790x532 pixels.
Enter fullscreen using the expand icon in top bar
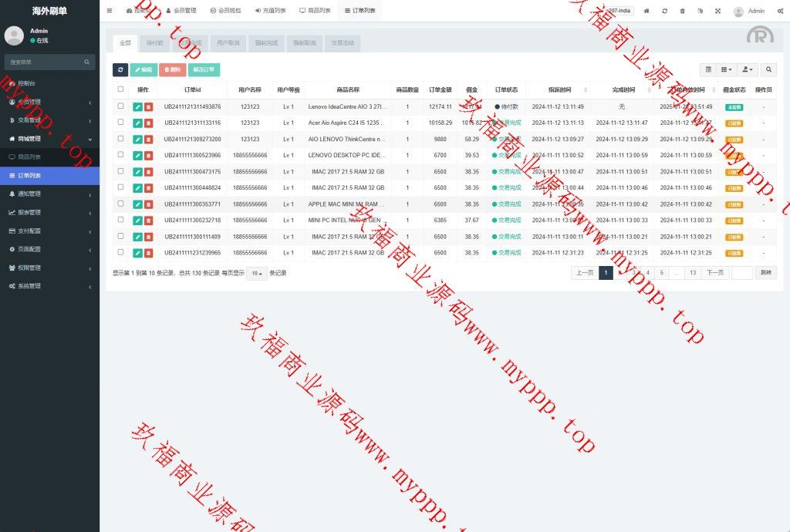(x=717, y=11)
